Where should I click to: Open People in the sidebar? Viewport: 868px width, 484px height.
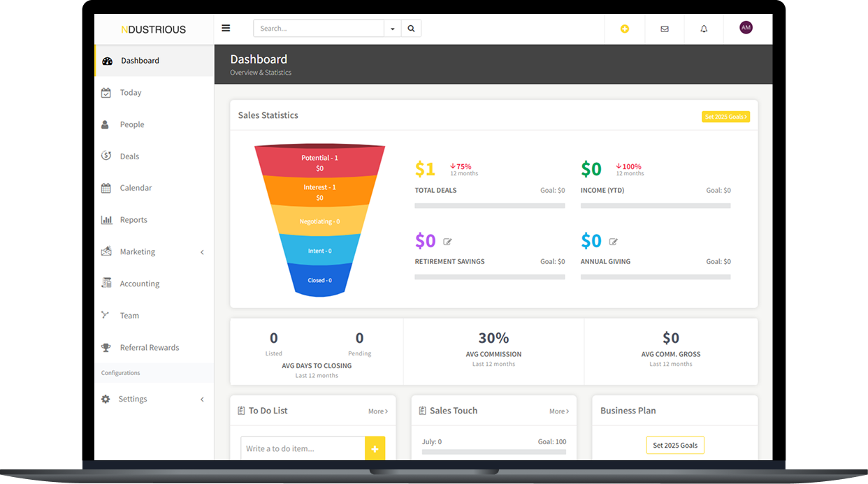(x=131, y=124)
